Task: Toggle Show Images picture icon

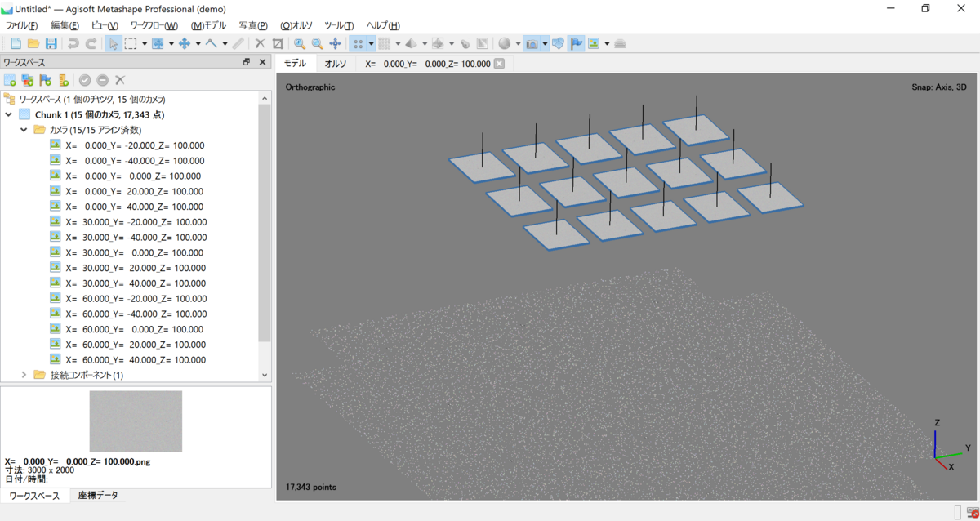Action: [594, 43]
